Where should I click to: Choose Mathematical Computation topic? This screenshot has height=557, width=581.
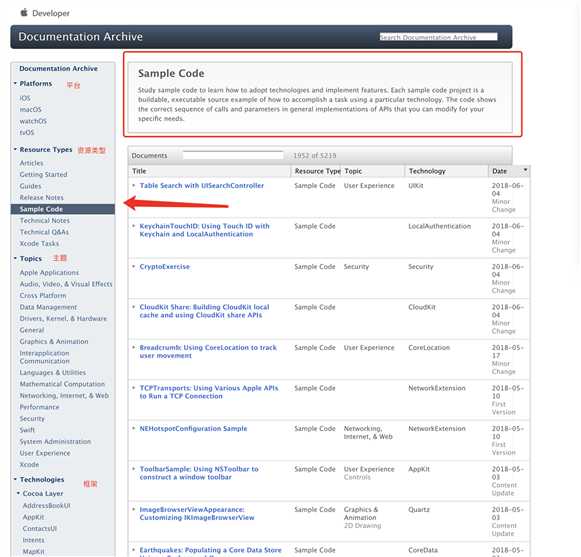62,384
